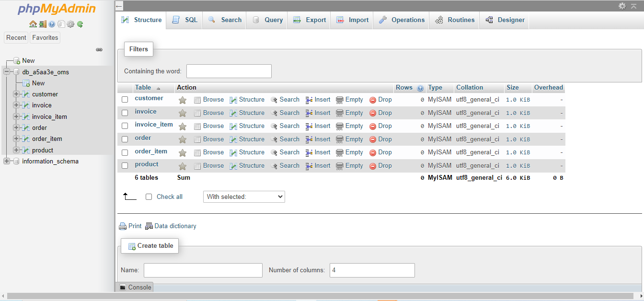Click the Rows column help icon

pyautogui.click(x=420, y=88)
